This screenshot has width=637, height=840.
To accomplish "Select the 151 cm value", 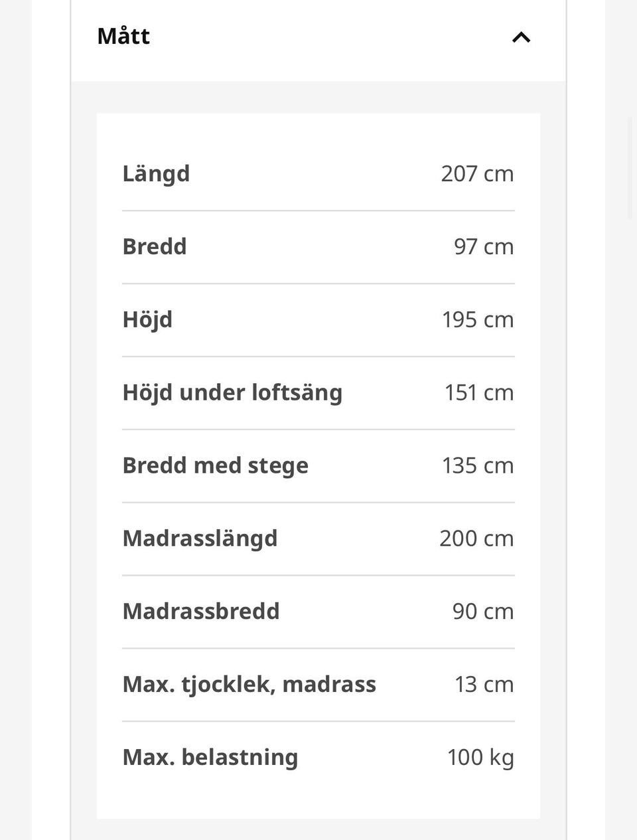I will [479, 392].
